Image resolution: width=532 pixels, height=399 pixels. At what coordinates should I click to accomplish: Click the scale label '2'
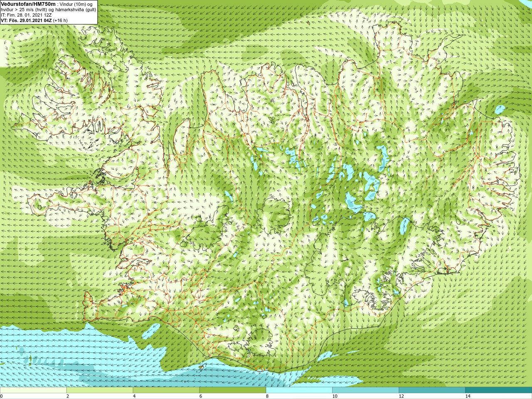[68, 396]
